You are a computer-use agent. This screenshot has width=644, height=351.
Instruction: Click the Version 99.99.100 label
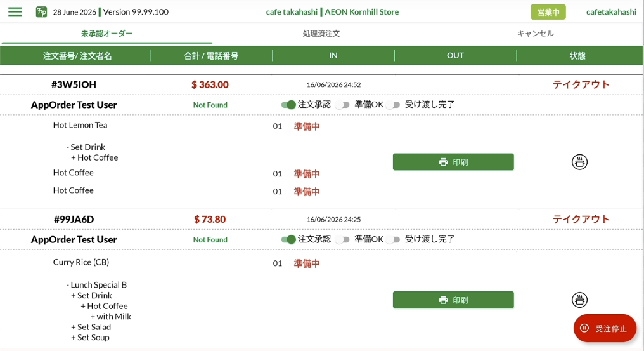tap(136, 12)
